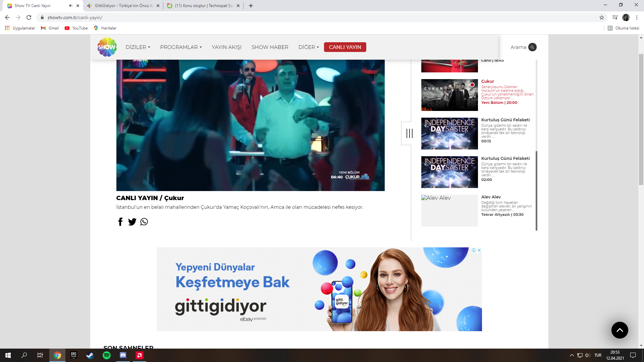Open Spotify from the taskbar
644x362 pixels.
(x=107, y=355)
